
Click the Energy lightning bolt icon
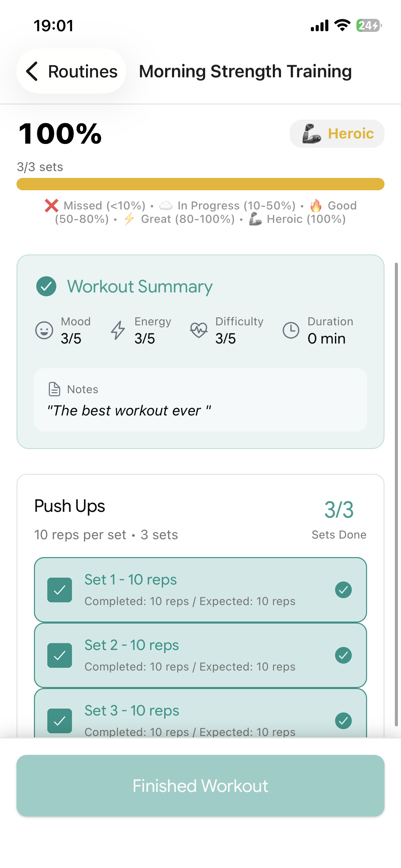[x=117, y=330]
